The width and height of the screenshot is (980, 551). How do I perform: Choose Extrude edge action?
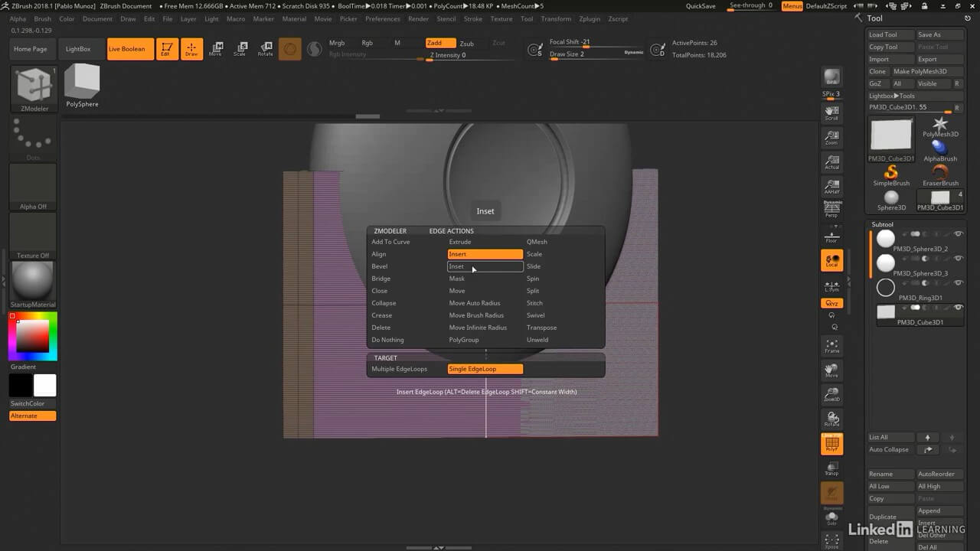pos(485,242)
